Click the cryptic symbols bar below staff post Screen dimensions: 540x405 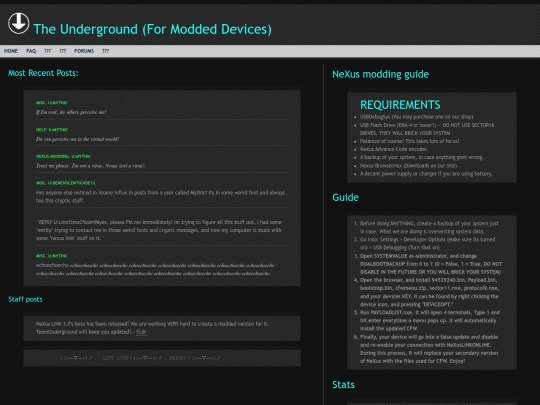point(162,358)
